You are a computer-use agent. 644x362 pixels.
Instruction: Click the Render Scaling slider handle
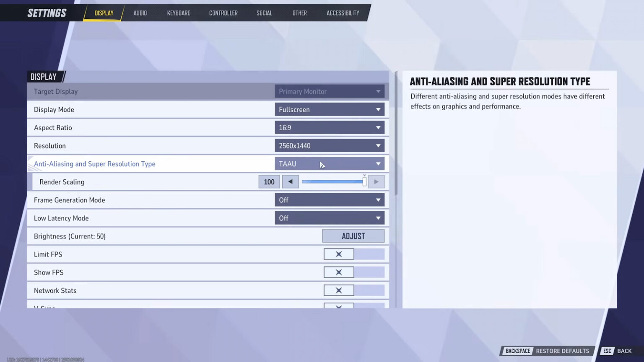[364, 181]
